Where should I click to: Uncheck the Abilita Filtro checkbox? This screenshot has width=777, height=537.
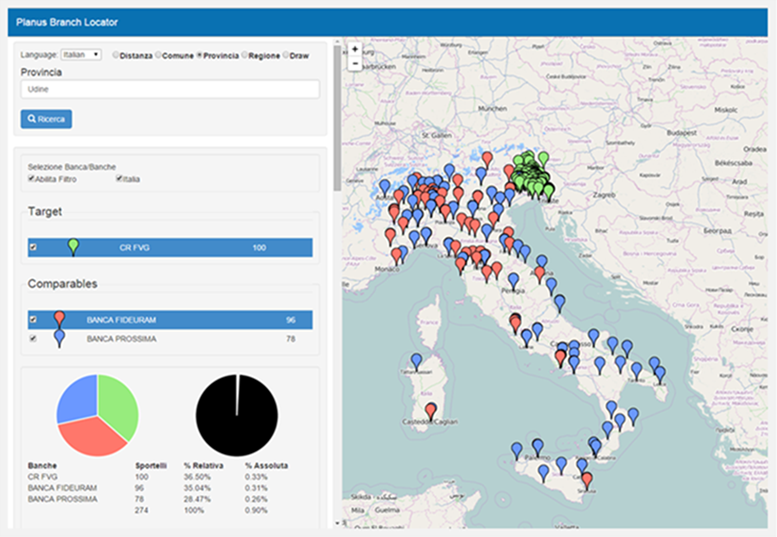[x=32, y=179]
